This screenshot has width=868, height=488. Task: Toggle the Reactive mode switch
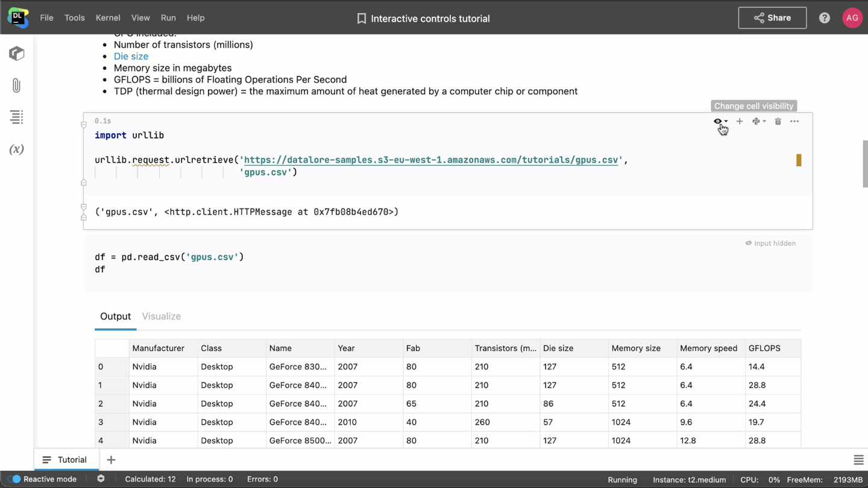[14, 479]
